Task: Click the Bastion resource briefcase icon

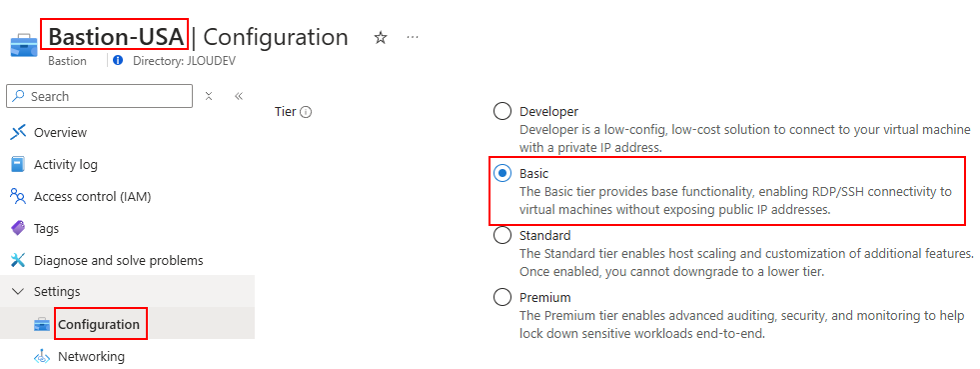Action: pos(24,46)
